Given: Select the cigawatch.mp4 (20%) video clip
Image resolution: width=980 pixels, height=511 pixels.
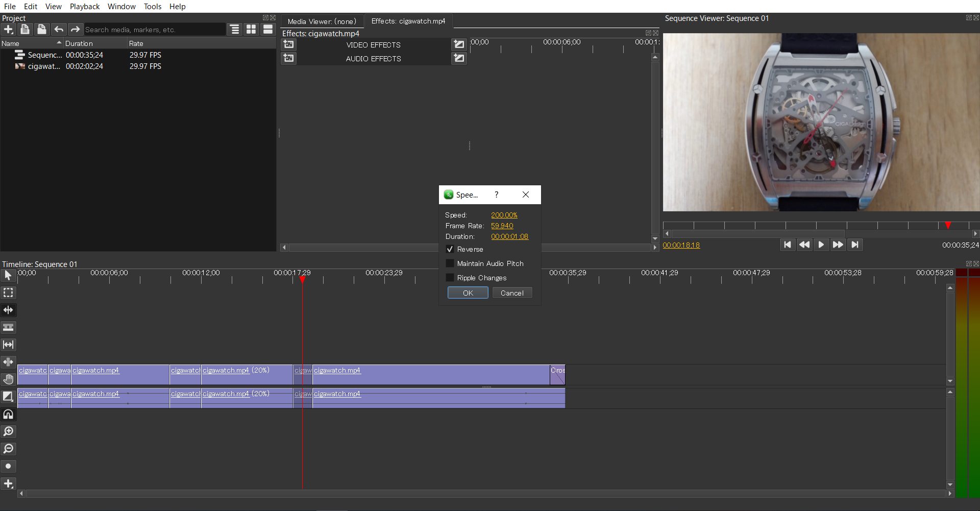Looking at the screenshot, I should pos(247,375).
